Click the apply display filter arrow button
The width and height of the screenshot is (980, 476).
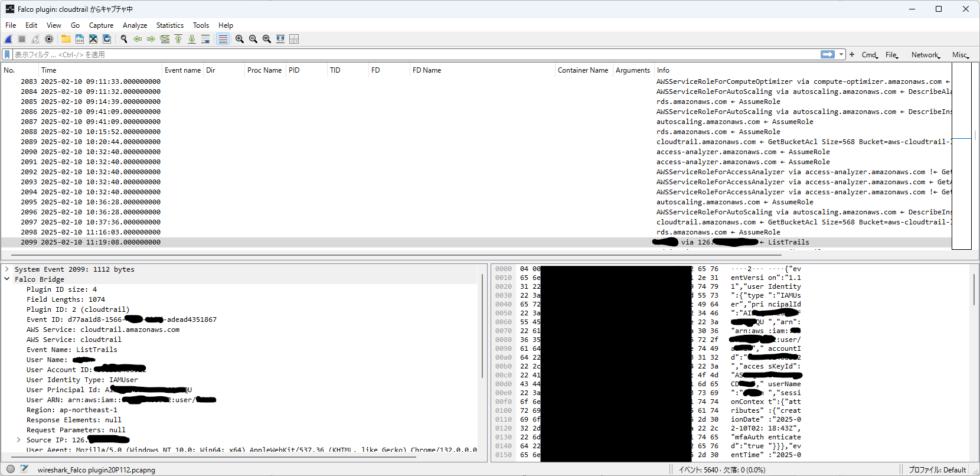tap(827, 54)
